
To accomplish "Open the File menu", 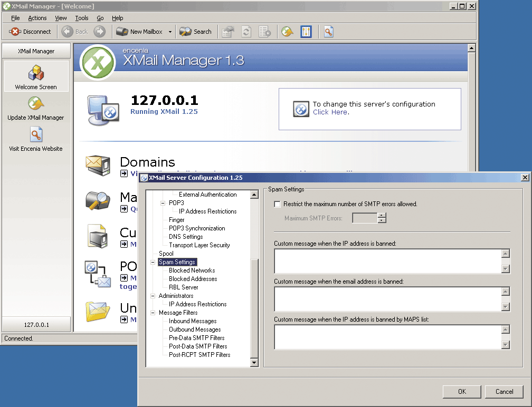I will coord(15,18).
